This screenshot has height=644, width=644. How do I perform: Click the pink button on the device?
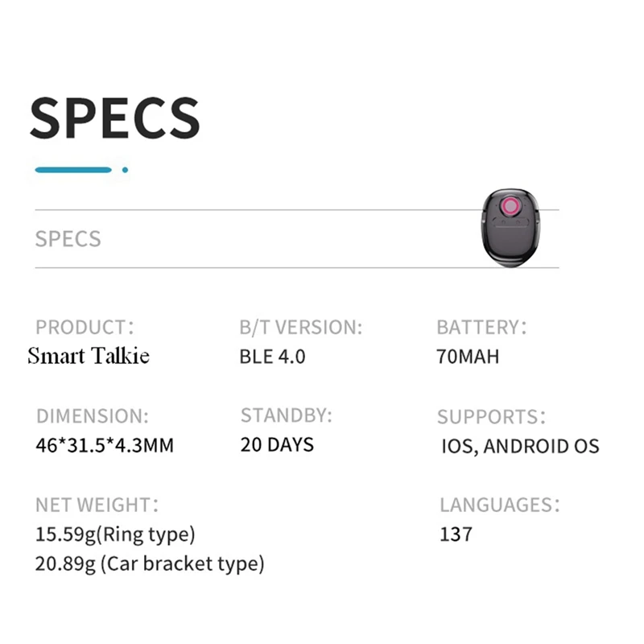tap(509, 208)
